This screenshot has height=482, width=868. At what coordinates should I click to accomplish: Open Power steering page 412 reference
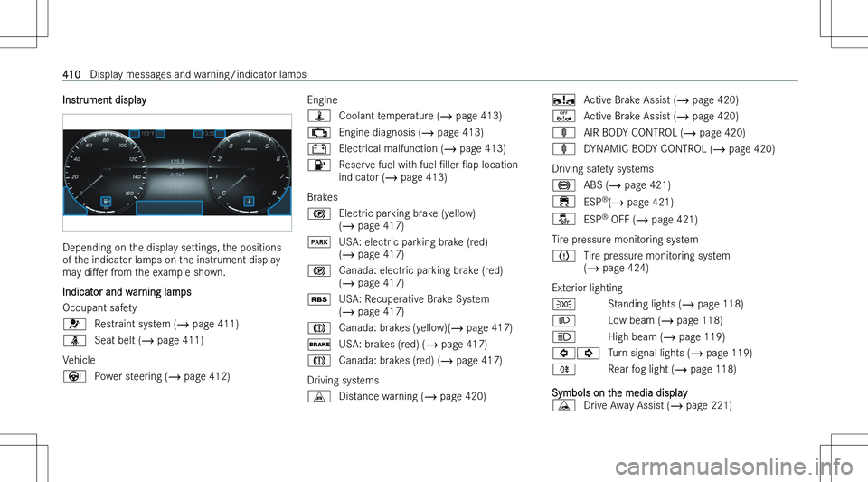pos(197,376)
